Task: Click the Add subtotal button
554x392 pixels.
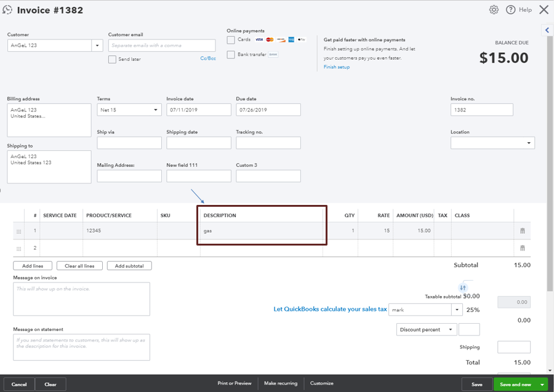Action: coord(129,266)
